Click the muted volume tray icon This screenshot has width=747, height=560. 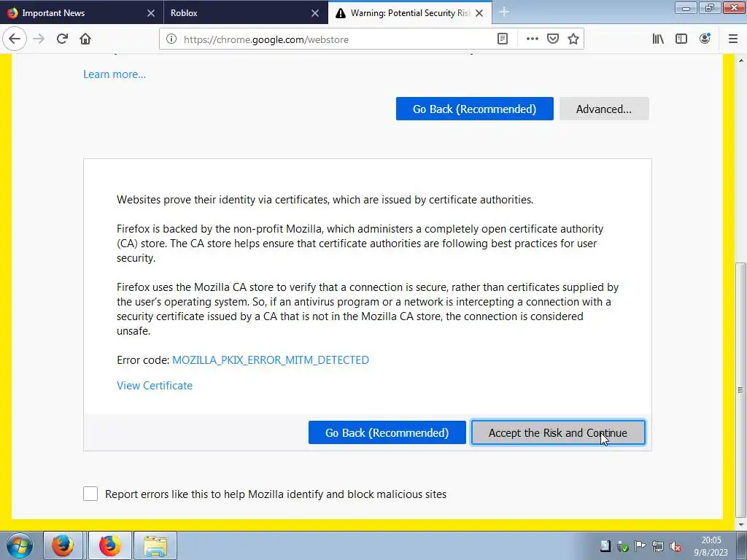point(675,546)
